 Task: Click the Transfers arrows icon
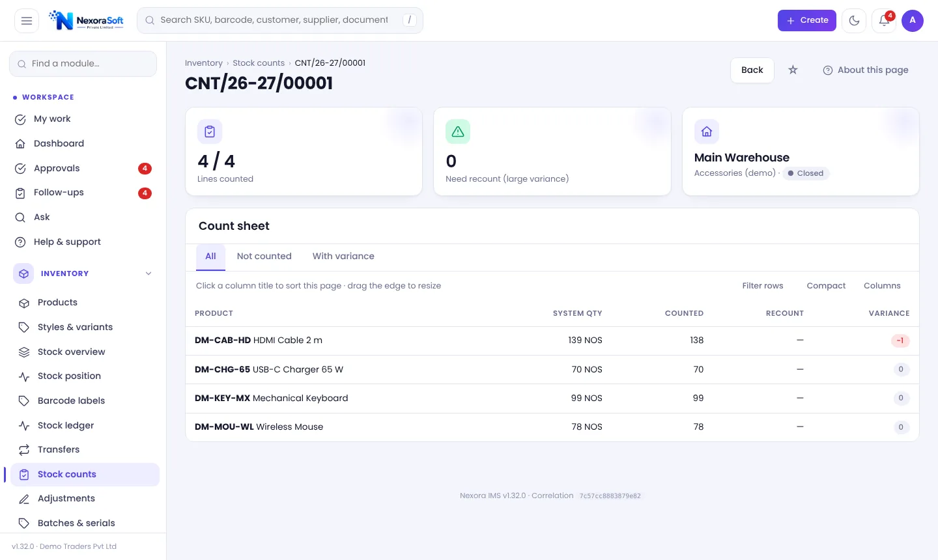pyautogui.click(x=24, y=450)
